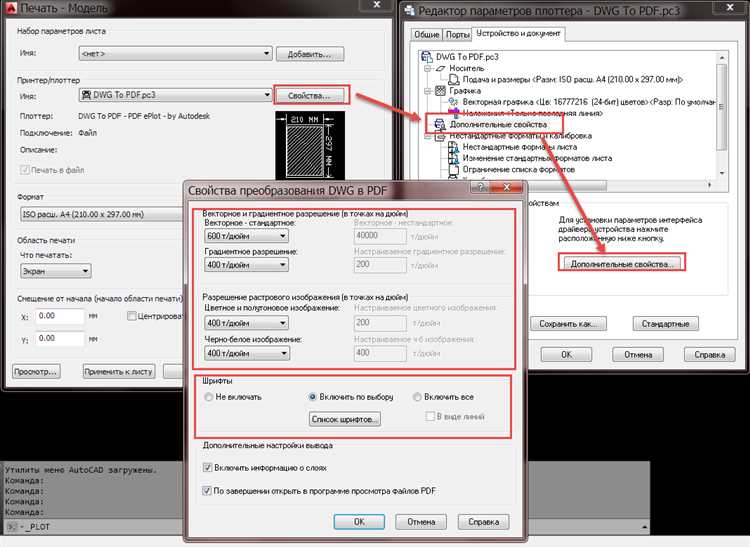
Task: Select the Устройство и документ tab
Action: (518, 33)
